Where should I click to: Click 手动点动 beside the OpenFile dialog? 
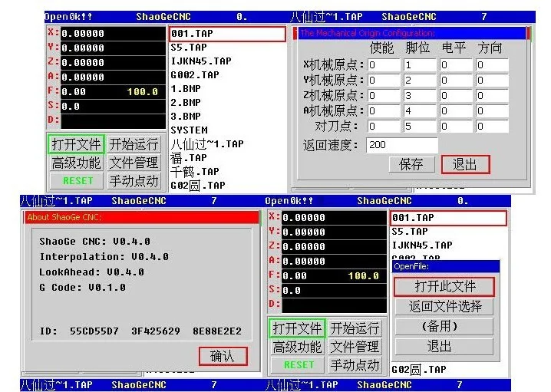point(355,365)
